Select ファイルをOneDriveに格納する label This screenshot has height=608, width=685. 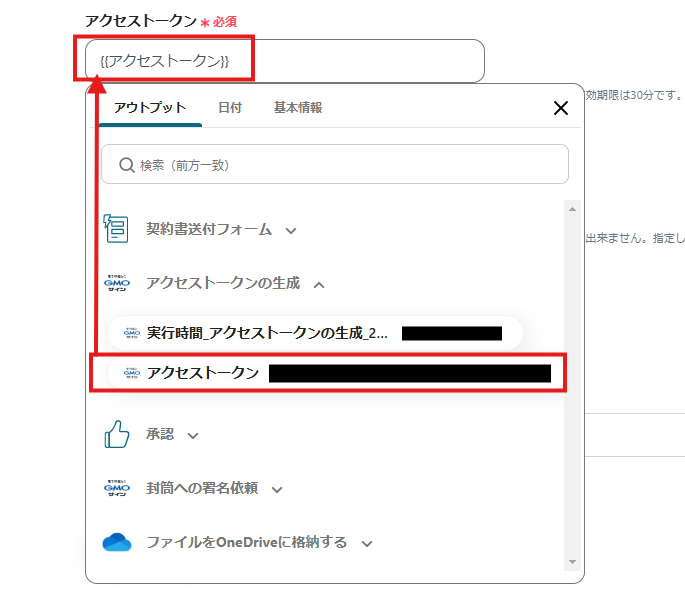(246, 542)
